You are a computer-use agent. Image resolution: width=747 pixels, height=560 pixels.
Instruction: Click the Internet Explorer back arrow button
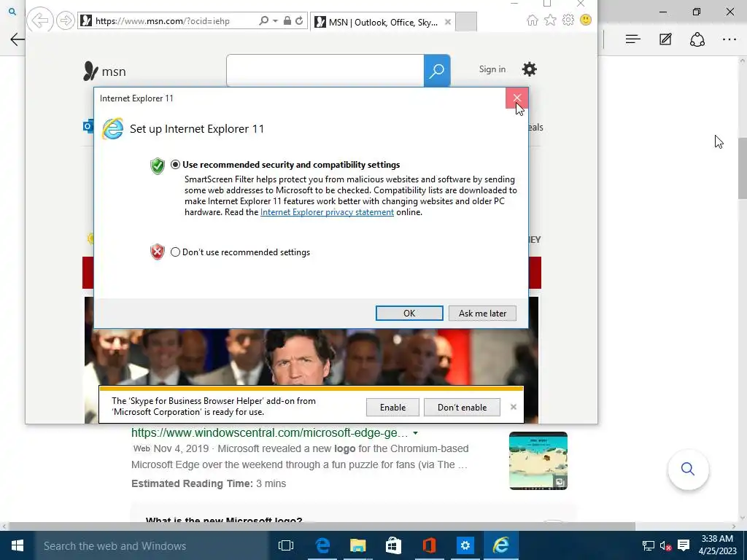click(40, 20)
